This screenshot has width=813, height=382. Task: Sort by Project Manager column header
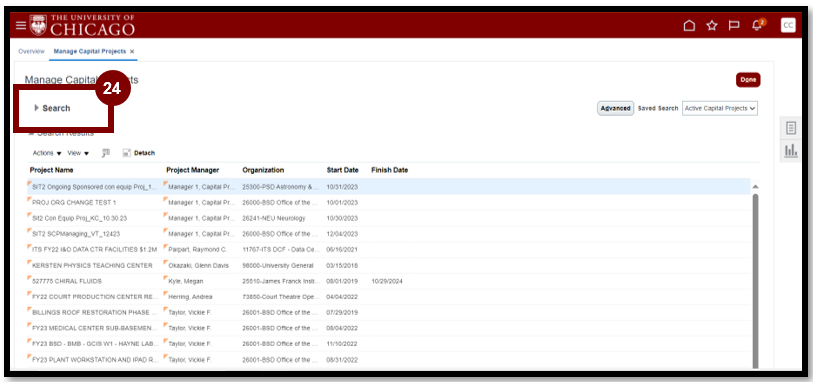coord(192,170)
